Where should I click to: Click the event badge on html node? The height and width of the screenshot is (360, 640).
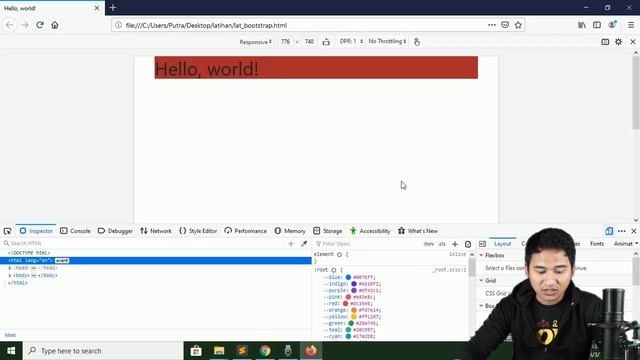[x=62, y=260]
